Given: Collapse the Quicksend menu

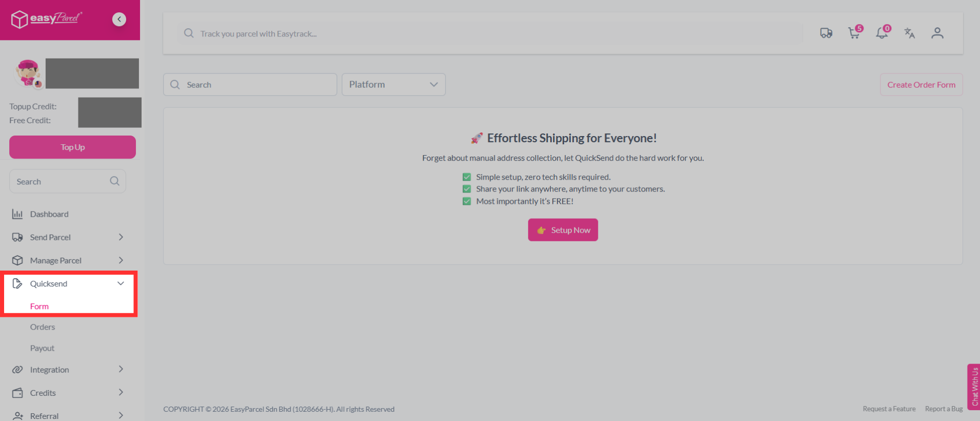Looking at the screenshot, I should (x=68, y=283).
